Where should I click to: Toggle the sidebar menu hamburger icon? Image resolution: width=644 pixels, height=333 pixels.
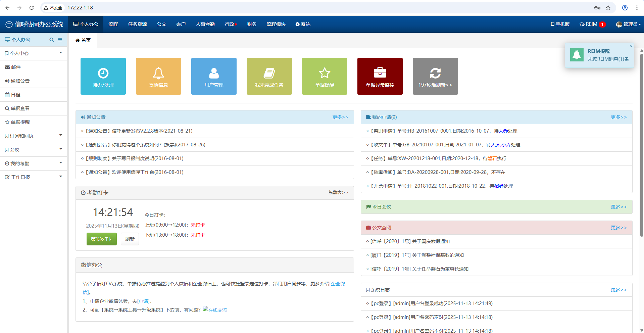pyautogui.click(x=60, y=40)
